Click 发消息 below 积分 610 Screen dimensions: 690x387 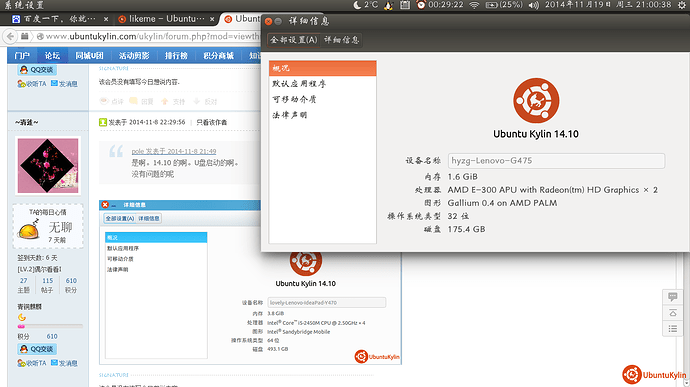64,363
